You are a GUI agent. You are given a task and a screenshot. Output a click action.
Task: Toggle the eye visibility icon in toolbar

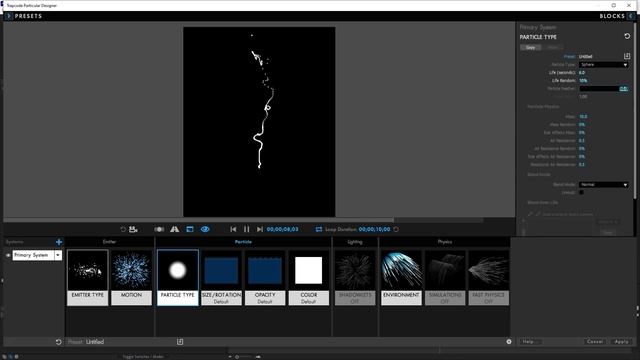tap(205, 229)
